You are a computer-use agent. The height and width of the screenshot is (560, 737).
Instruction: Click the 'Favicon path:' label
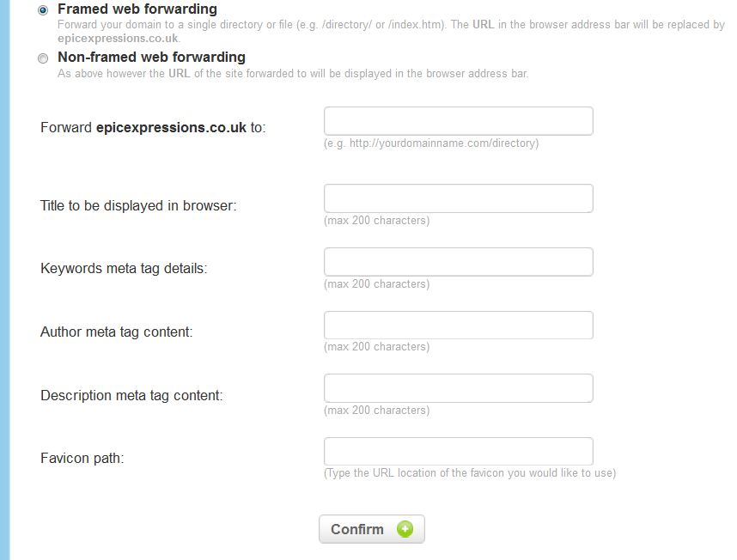pos(82,458)
